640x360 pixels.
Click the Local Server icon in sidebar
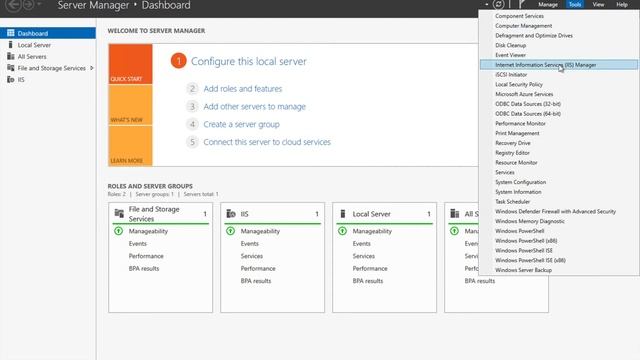click(11, 44)
